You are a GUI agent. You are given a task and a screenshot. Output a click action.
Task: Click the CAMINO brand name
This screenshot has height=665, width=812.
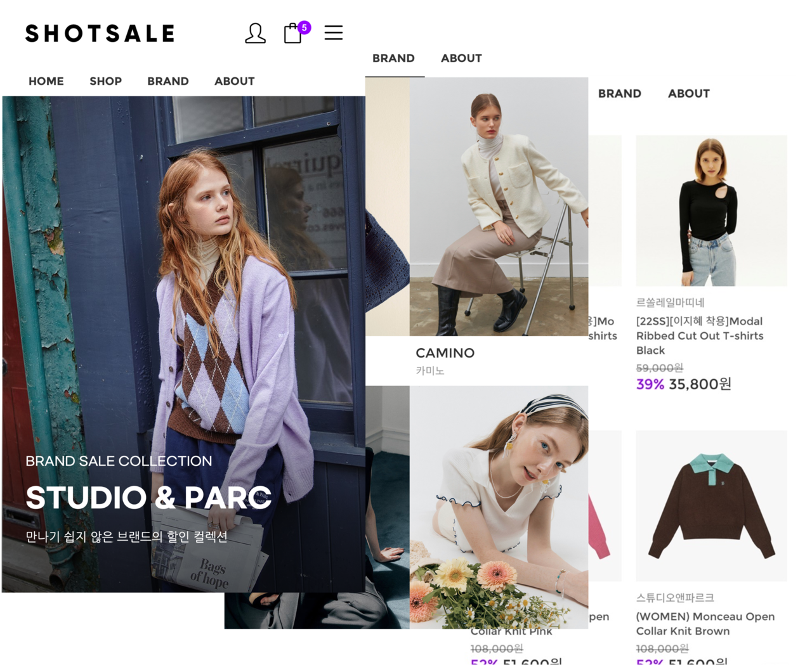click(x=445, y=353)
